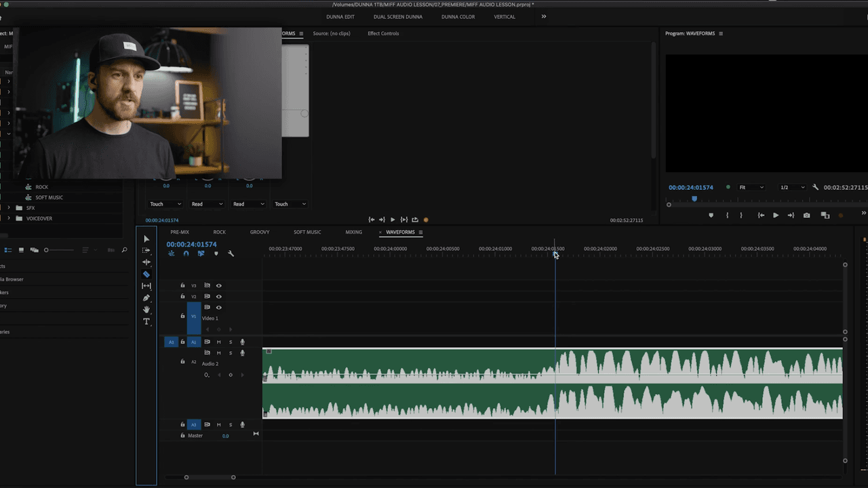Open WAVEFORMS timeline panel menu
The width and height of the screenshot is (868, 488).
pyautogui.click(x=420, y=232)
